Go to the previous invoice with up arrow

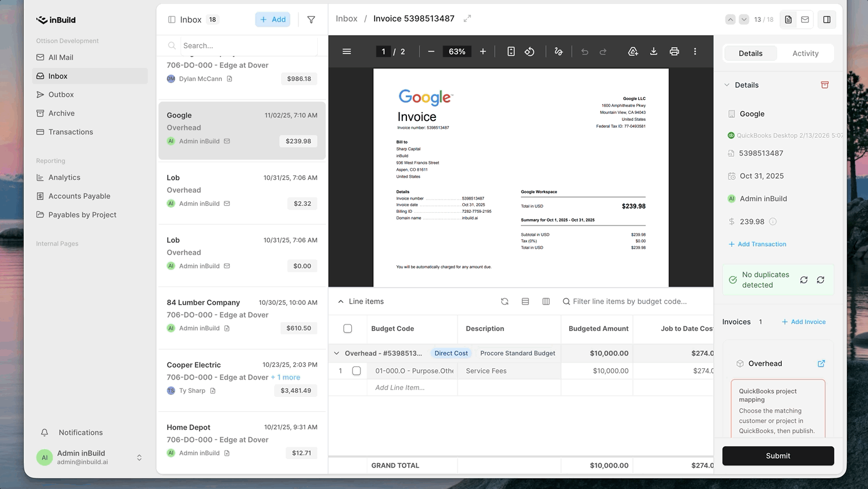(730, 20)
